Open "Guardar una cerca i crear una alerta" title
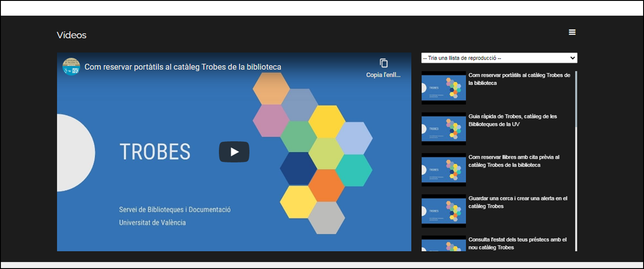644x269 pixels. (x=518, y=203)
